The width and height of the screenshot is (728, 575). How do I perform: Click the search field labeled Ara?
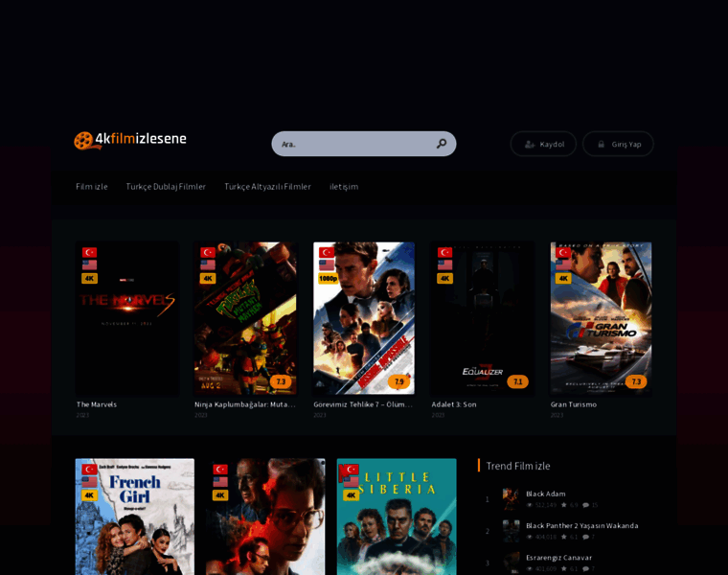point(364,144)
